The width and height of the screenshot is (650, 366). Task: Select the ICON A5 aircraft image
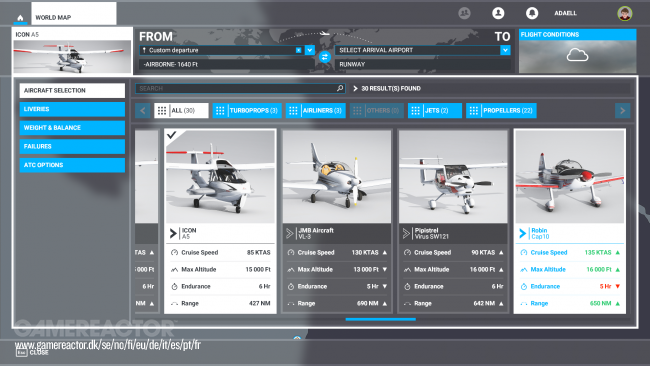coord(220,177)
